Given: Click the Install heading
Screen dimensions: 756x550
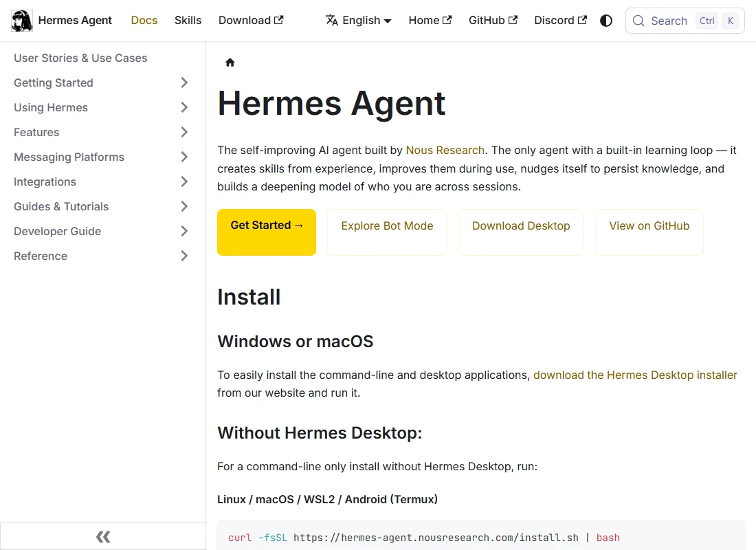Looking at the screenshot, I should 249,297.
